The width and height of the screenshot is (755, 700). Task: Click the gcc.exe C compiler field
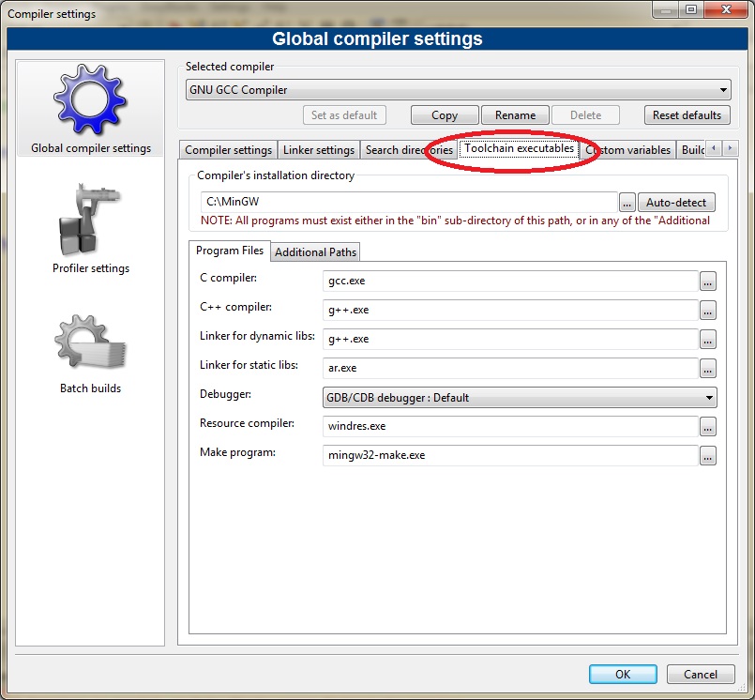(510, 281)
